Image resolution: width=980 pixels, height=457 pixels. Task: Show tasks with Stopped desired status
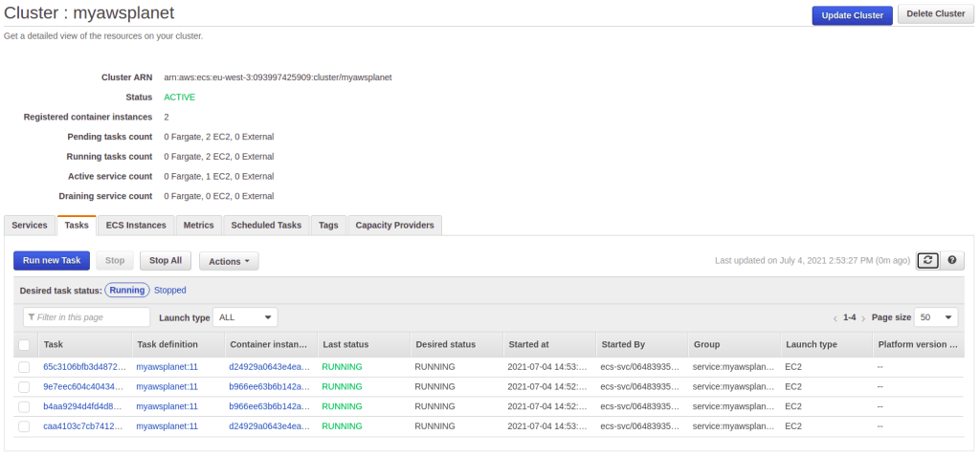point(170,290)
